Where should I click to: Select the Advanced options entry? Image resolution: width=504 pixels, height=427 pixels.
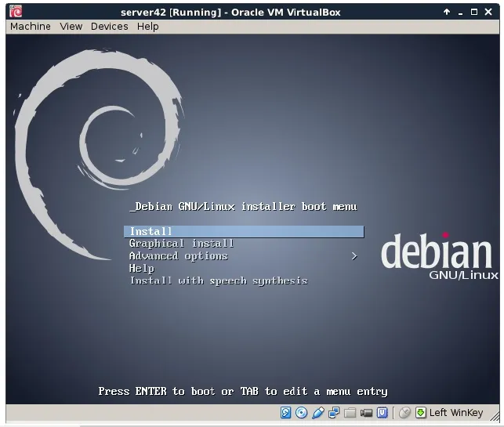click(x=179, y=256)
